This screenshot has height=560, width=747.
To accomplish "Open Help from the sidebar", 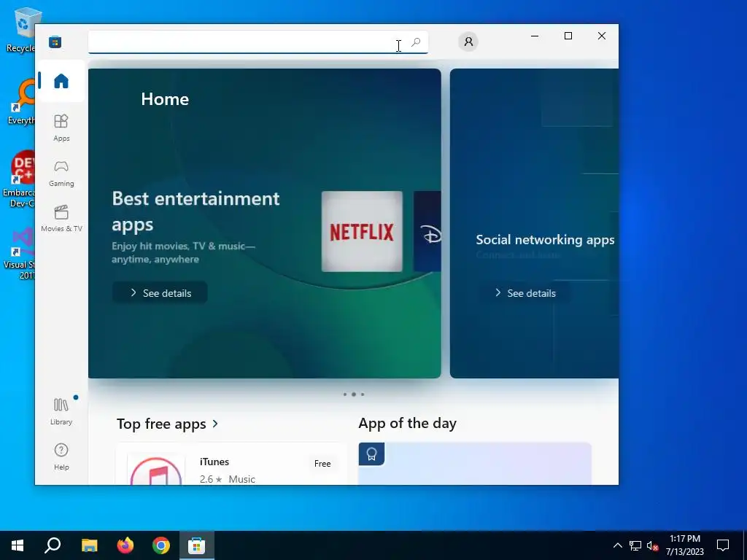I will pyautogui.click(x=61, y=456).
